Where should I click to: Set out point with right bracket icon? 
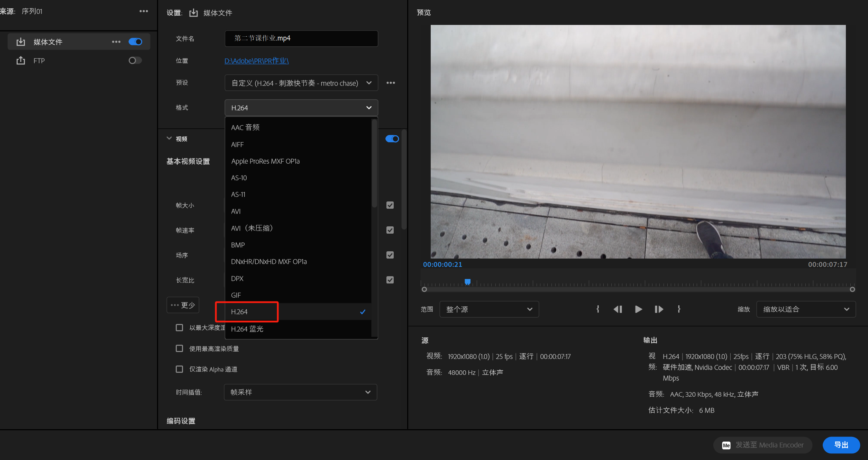679,309
